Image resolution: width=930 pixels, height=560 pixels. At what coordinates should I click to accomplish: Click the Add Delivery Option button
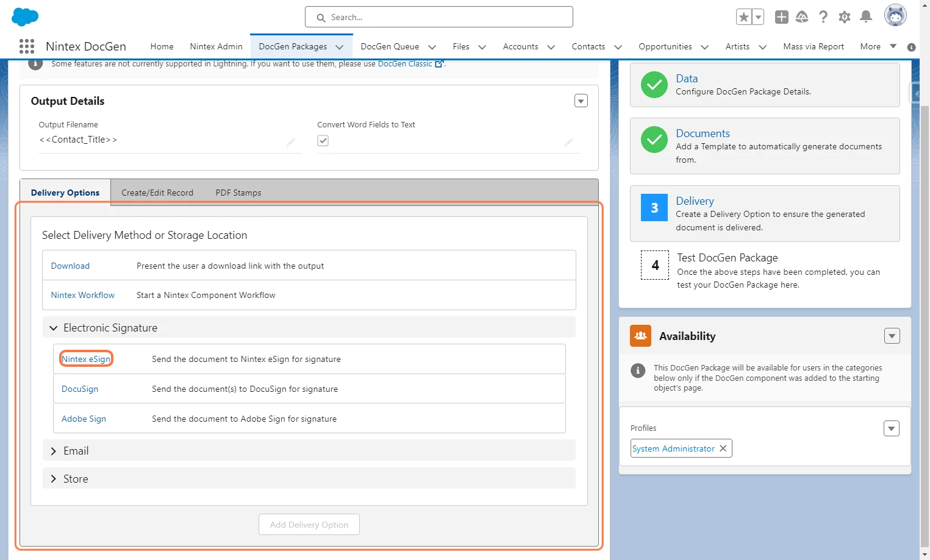click(309, 525)
